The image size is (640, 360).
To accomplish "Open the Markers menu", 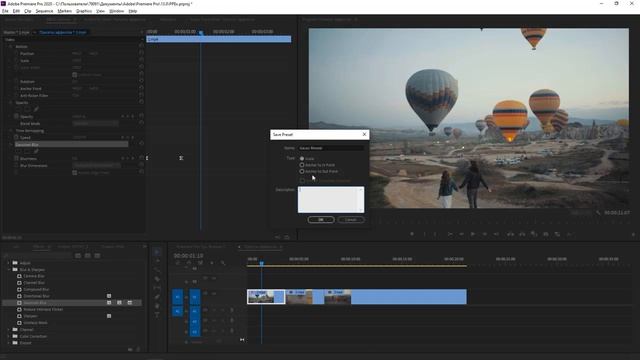I will pyautogui.click(x=64, y=11).
